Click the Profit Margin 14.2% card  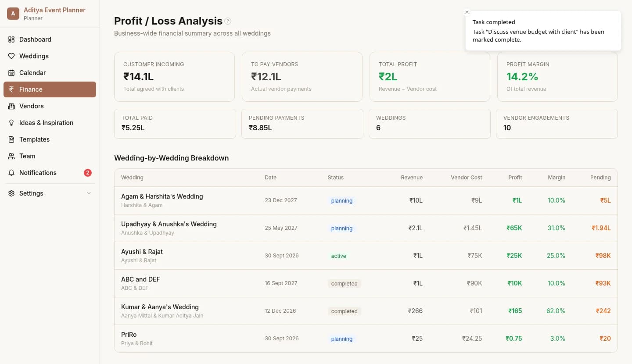[x=557, y=77]
